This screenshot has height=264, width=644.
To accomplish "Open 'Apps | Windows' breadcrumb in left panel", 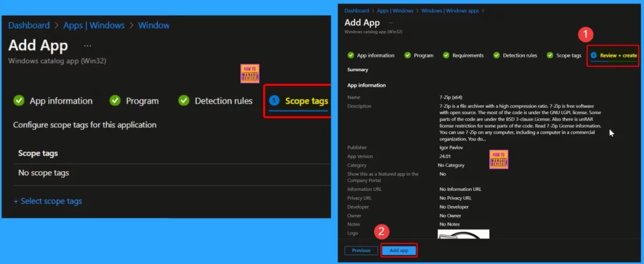I will tap(94, 25).
